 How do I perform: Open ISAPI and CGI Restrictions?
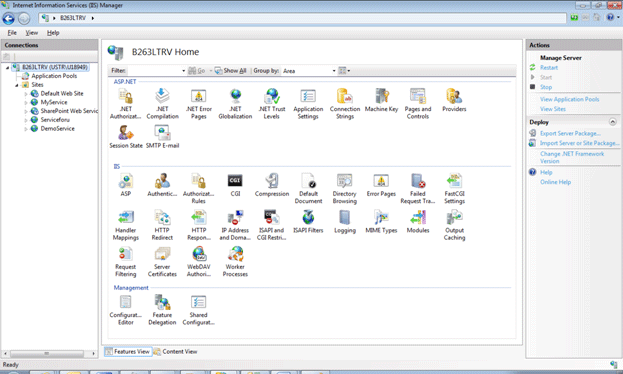pos(272,225)
